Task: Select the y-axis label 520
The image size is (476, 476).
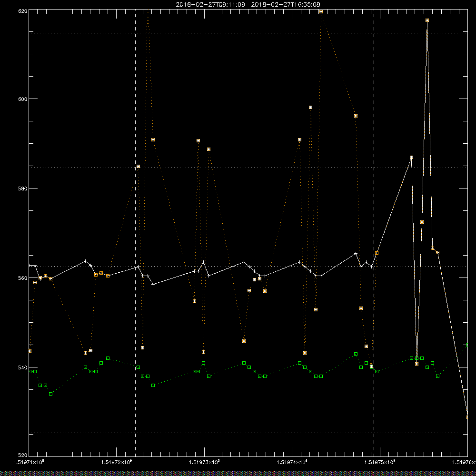Action: pyautogui.click(x=23, y=455)
